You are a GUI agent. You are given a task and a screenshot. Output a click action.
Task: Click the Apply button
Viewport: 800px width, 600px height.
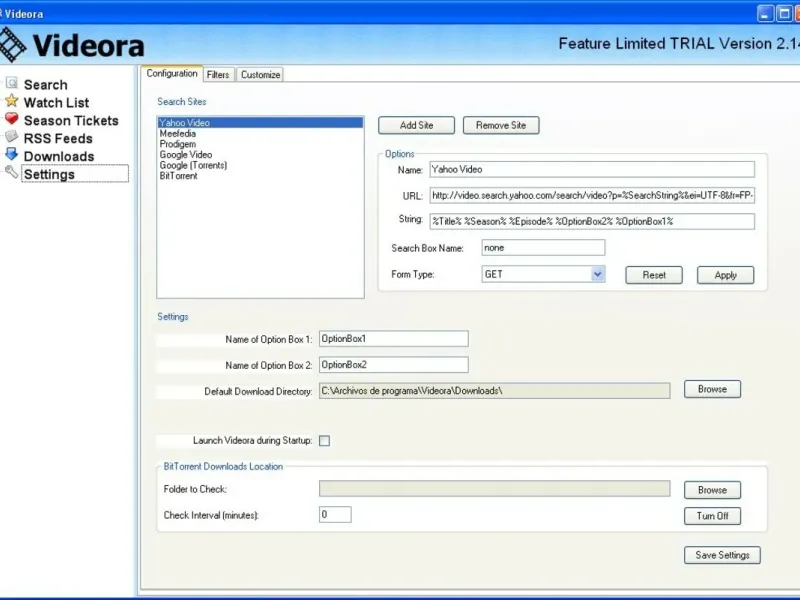[726, 275]
